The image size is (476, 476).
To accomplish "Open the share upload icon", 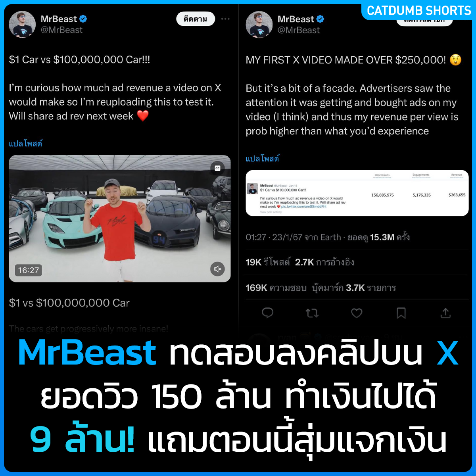I will click(x=445, y=313).
